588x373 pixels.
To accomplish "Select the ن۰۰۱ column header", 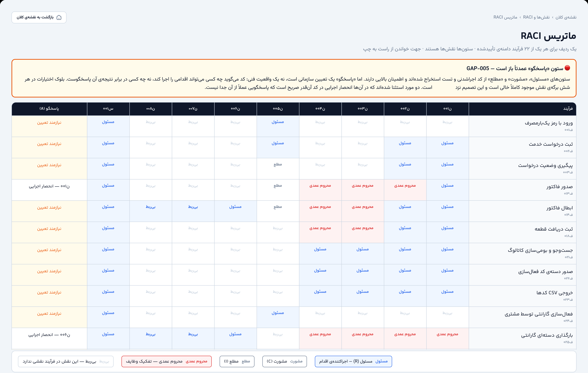I will 447,109.
